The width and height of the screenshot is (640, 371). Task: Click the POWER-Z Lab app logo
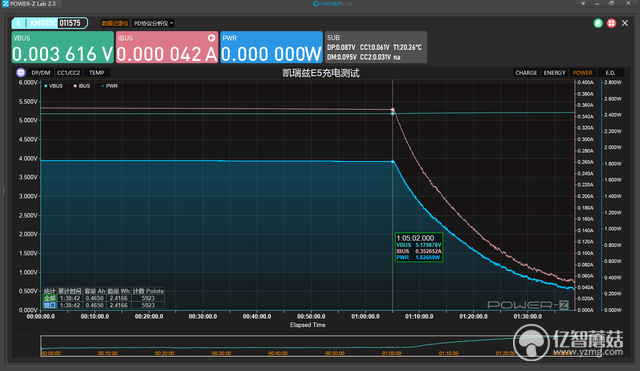pos(5,4)
